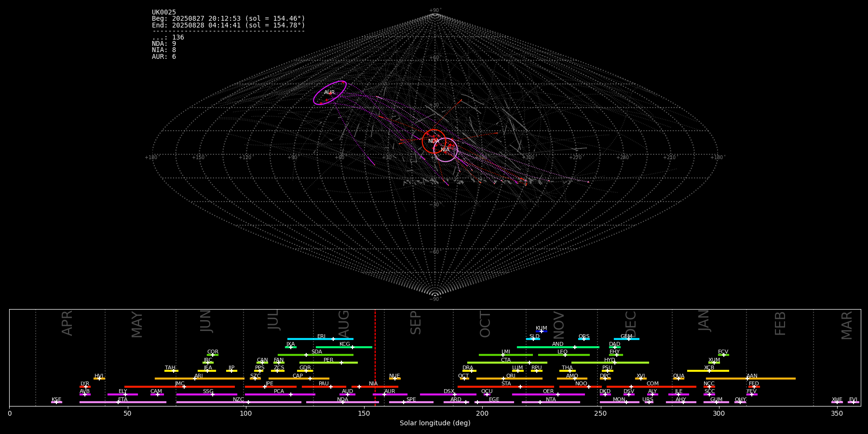Click the NZC shower bar in timeline
The width and height of the screenshot is (868, 434).
(239, 402)
